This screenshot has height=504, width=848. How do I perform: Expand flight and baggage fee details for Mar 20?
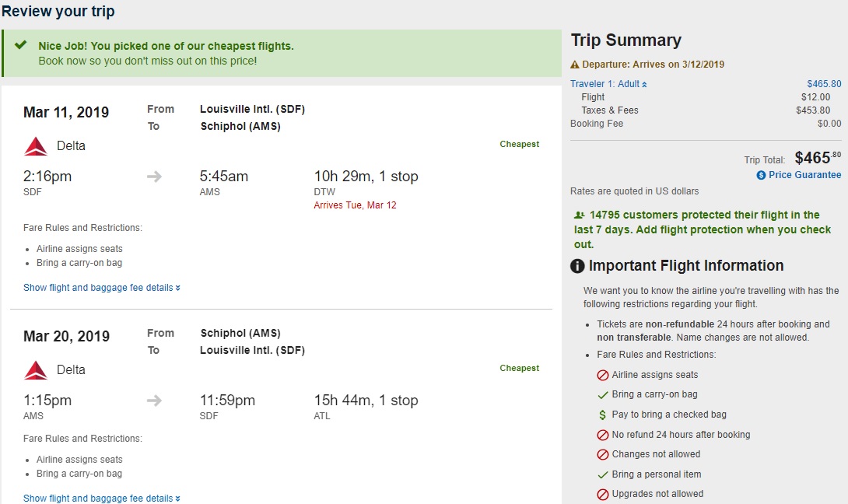click(101, 499)
